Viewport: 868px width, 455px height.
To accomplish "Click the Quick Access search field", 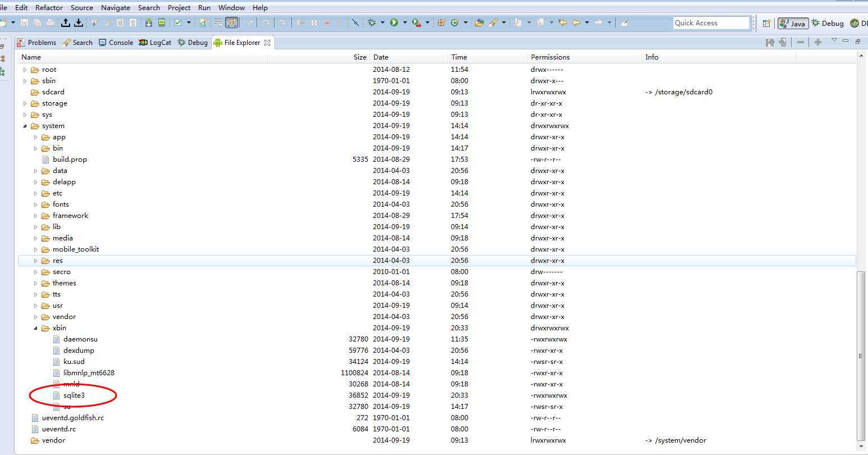I will coord(711,23).
